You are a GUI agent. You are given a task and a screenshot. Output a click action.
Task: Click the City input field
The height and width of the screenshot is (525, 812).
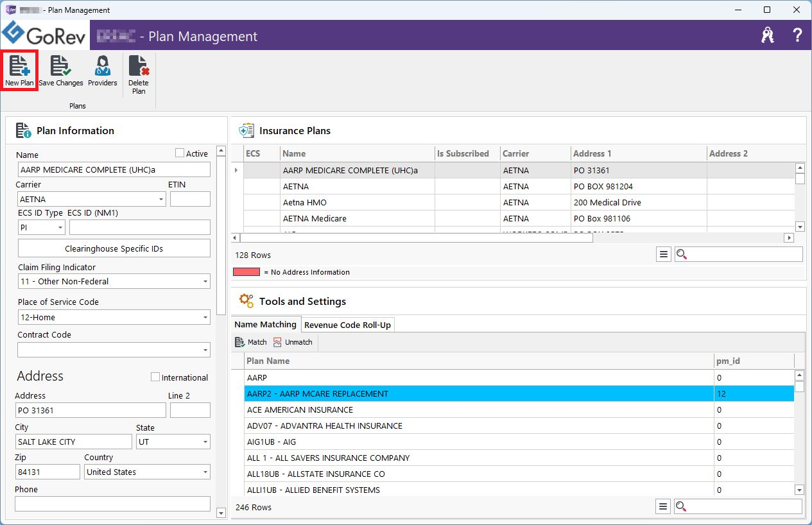(74, 442)
